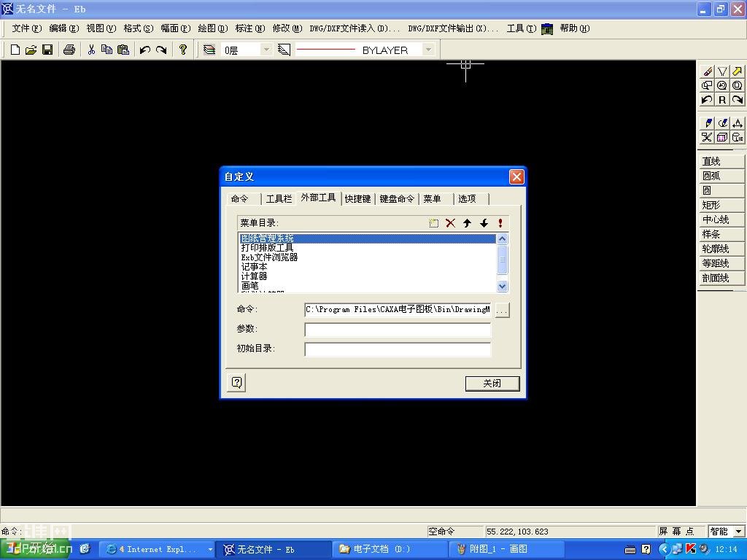Click the blue pen tool icon

[707, 123]
